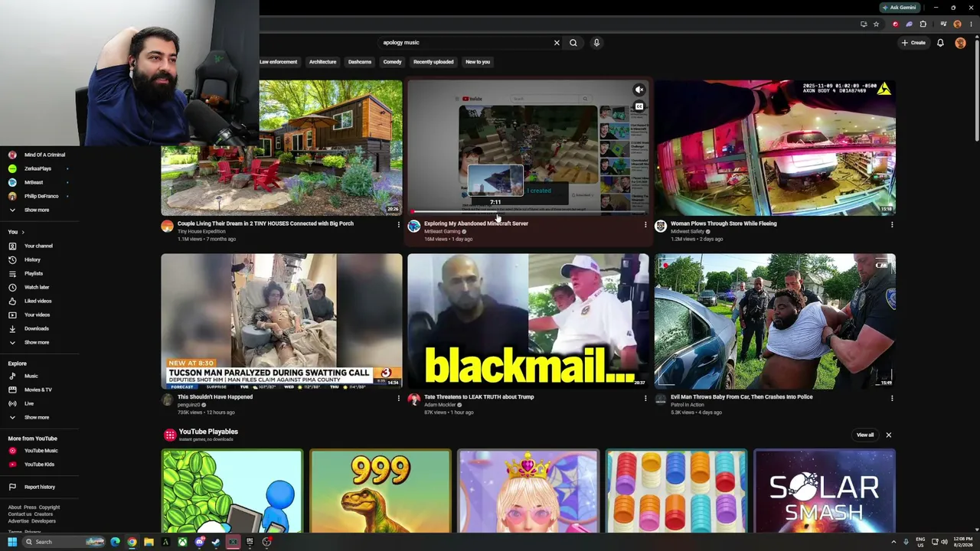Select the Architecture filter chip

click(322, 62)
